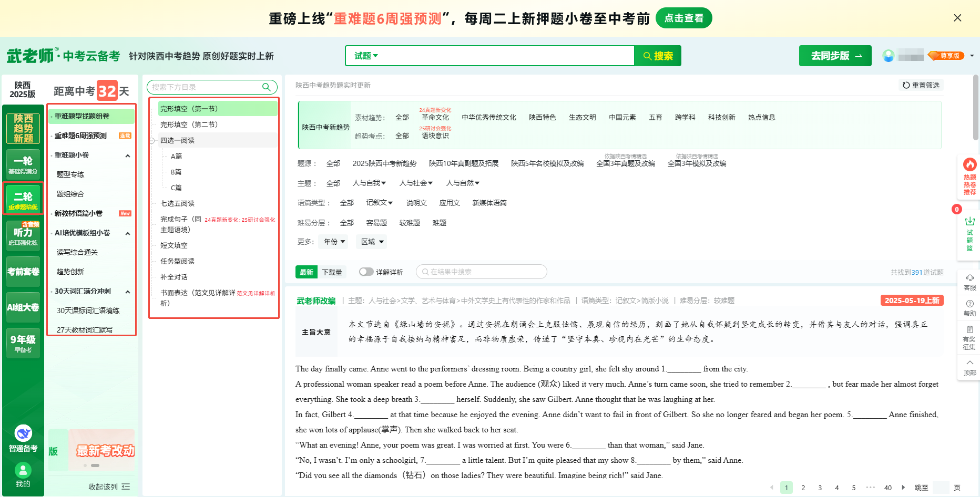Click the directory search field
Viewport: 980px width, 497px height.
point(205,87)
